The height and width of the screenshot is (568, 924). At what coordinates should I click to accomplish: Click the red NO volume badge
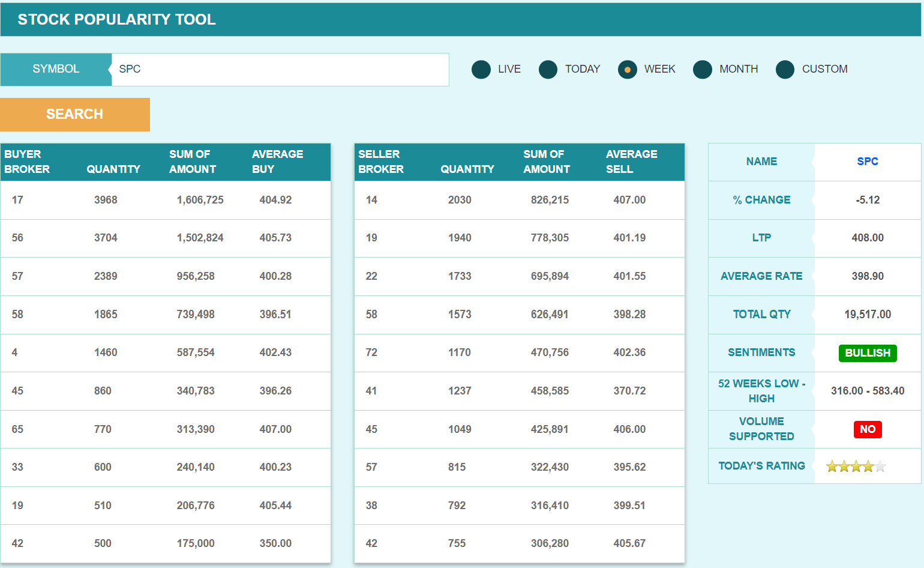[x=867, y=429]
